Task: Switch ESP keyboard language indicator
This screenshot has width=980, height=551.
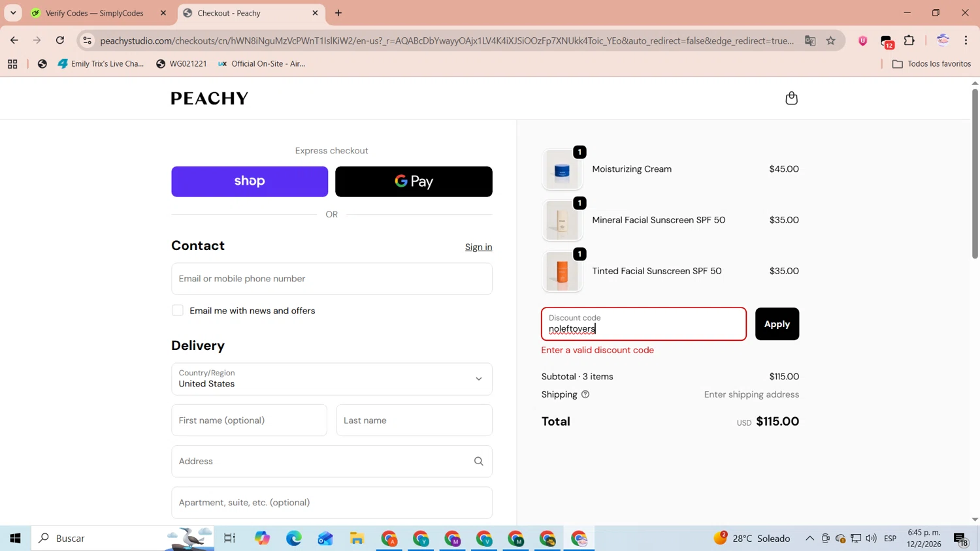Action: click(890, 539)
